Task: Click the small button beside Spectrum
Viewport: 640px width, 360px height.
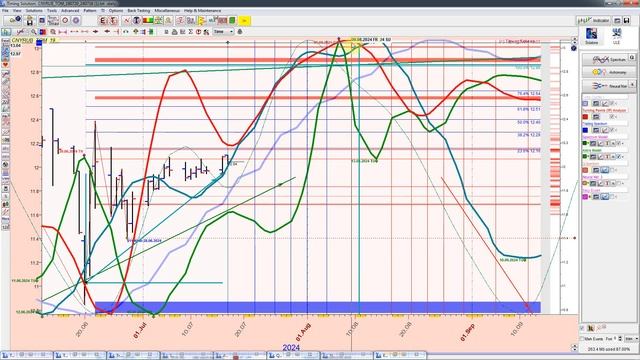Action: pos(632,57)
